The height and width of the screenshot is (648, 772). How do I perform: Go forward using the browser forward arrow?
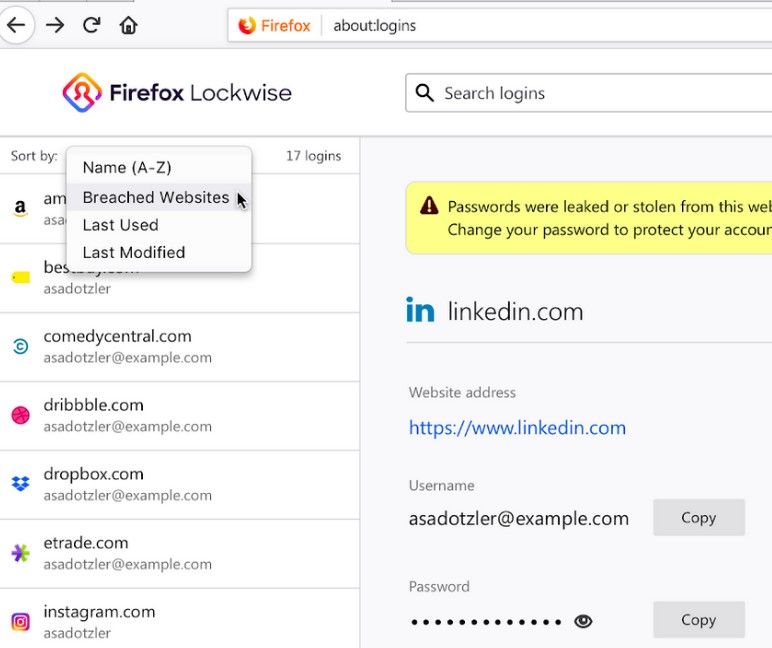tap(55, 25)
